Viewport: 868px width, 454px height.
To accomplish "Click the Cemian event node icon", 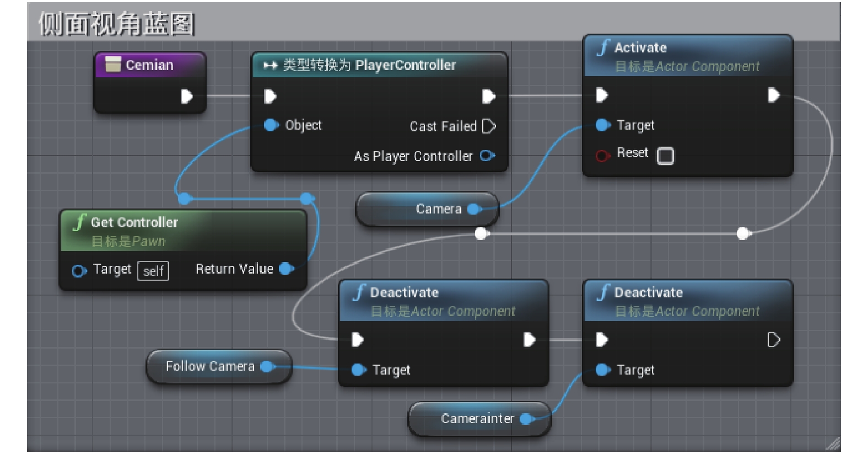I will [113, 65].
